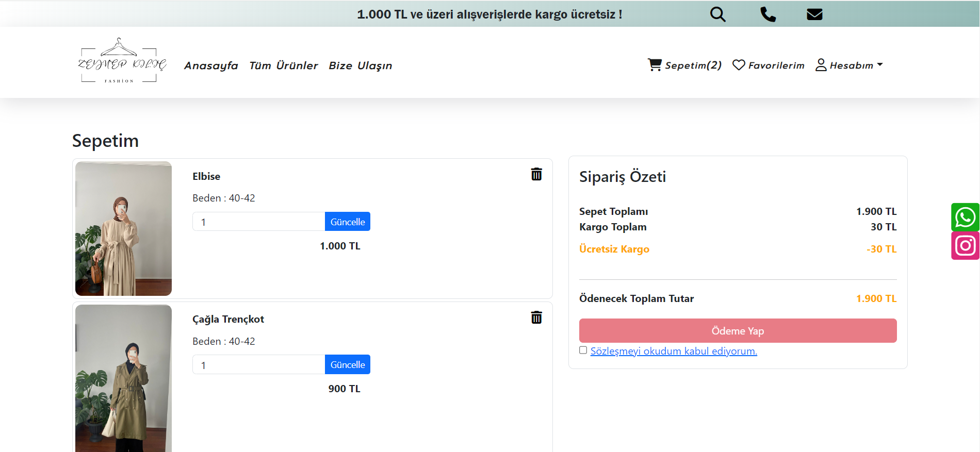Go to Anasayfa menu item
This screenshot has height=452, width=980.
click(x=211, y=66)
